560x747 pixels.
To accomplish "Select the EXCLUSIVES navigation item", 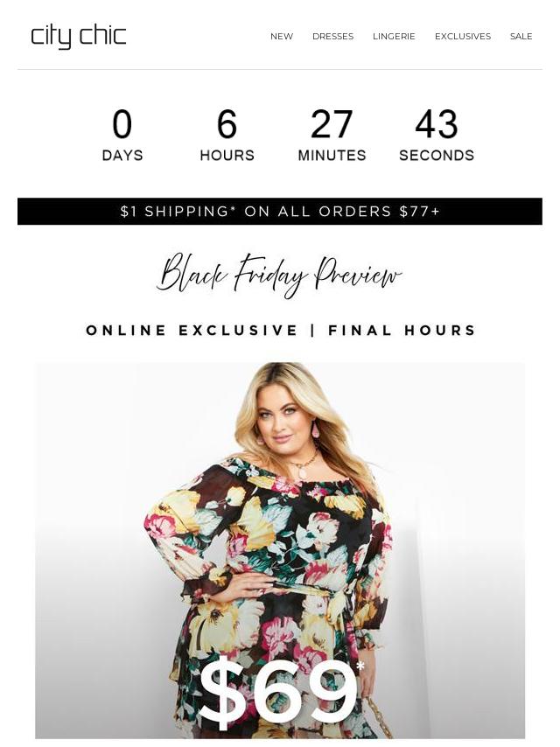I will click(462, 36).
